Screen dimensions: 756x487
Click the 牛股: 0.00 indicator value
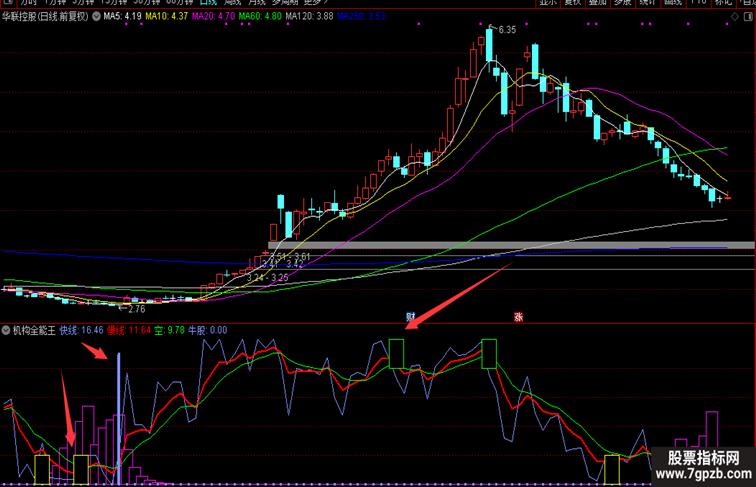(207, 330)
